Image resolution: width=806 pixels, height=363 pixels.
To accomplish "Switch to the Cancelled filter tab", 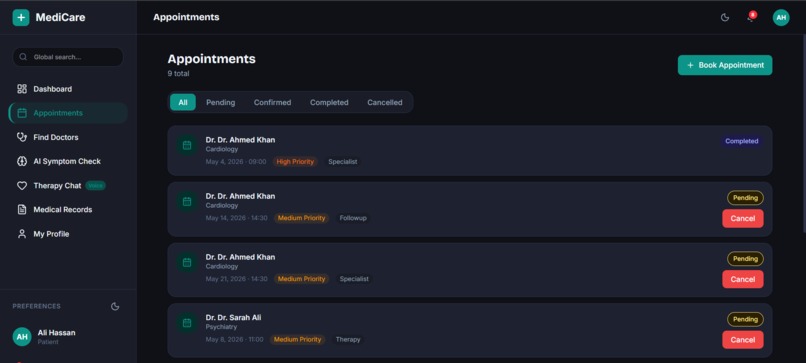I will (x=384, y=102).
